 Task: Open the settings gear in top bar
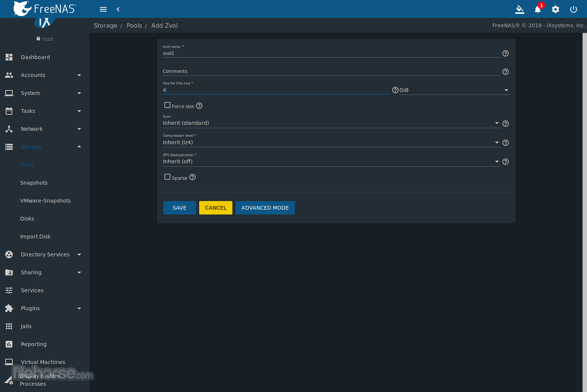556,9
